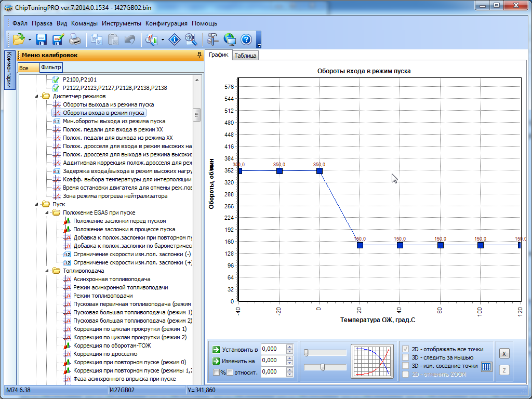The height and width of the screenshot is (399, 532).
Task: Select the Фильтр button in calibration menu
Action: (51, 68)
